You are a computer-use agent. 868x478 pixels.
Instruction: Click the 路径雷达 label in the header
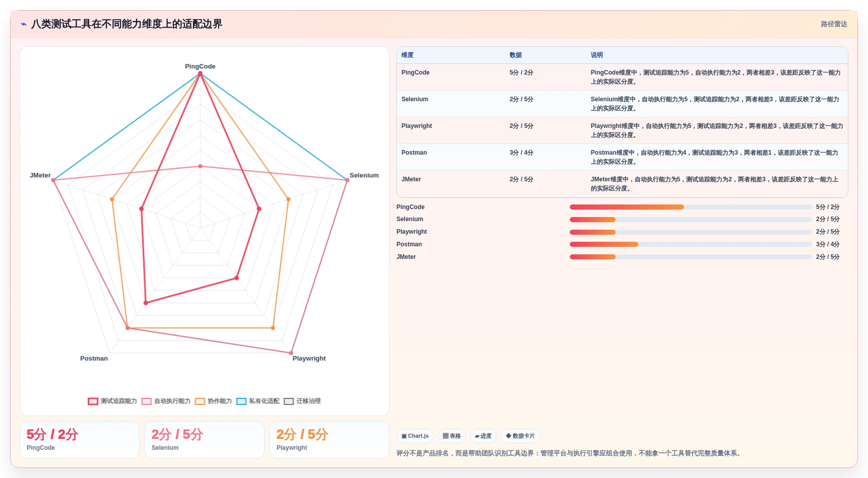(x=834, y=24)
